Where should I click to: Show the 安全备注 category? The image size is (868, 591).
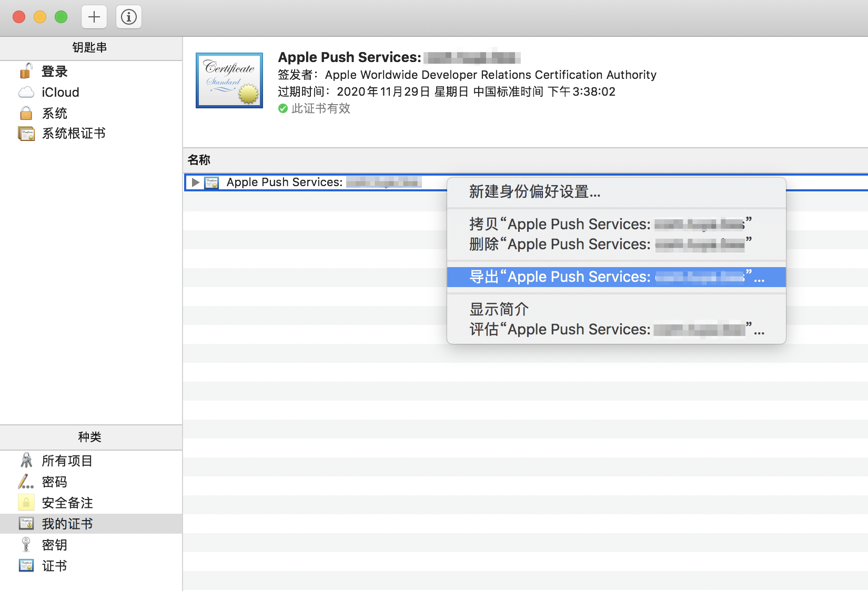67,503
